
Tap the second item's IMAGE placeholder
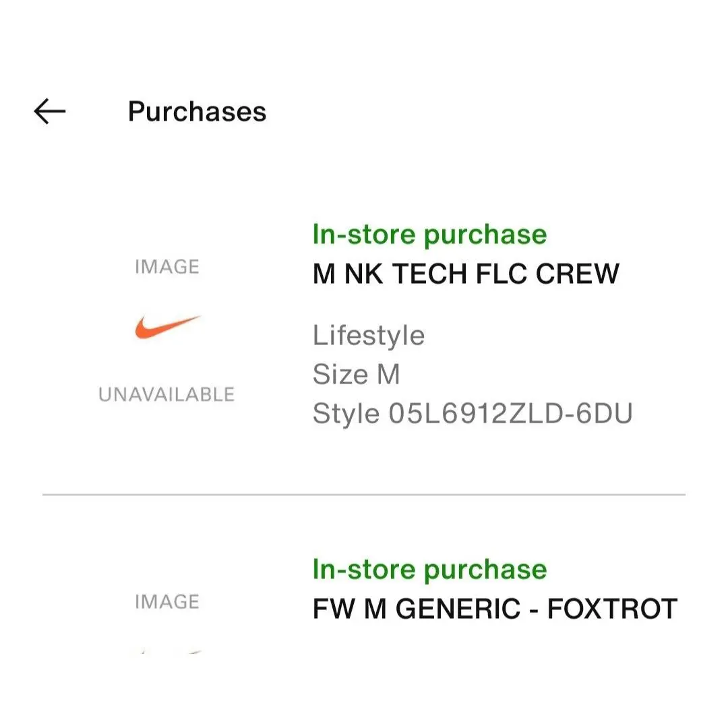(x=167, y=602)
